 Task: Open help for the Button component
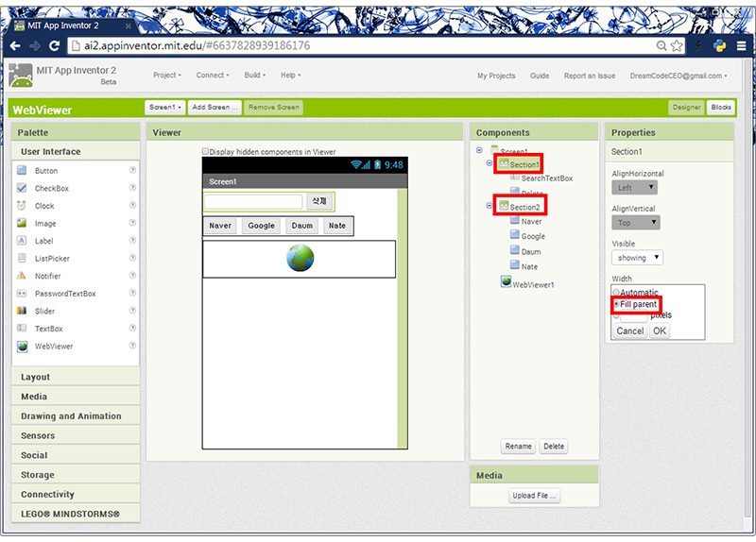point(132,170)
